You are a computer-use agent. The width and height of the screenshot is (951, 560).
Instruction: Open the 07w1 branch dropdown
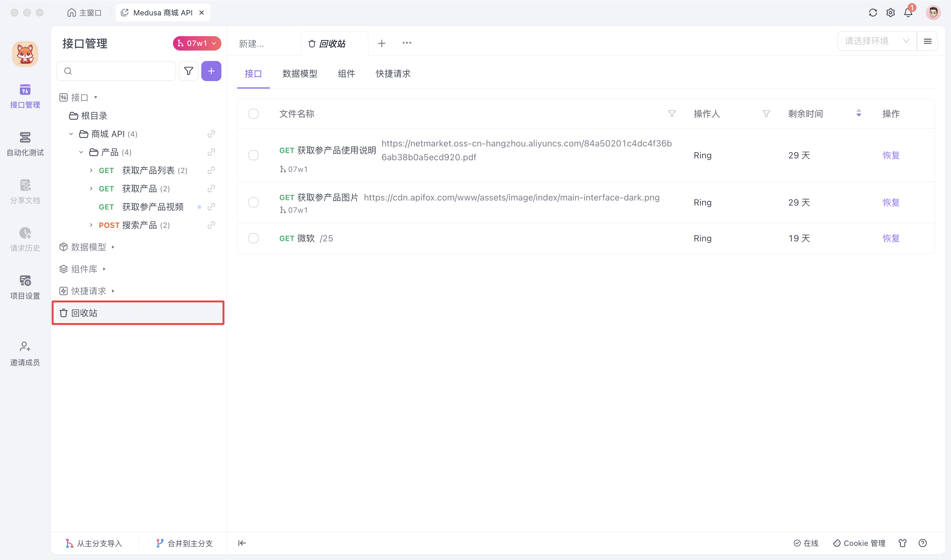pos(196,43)
